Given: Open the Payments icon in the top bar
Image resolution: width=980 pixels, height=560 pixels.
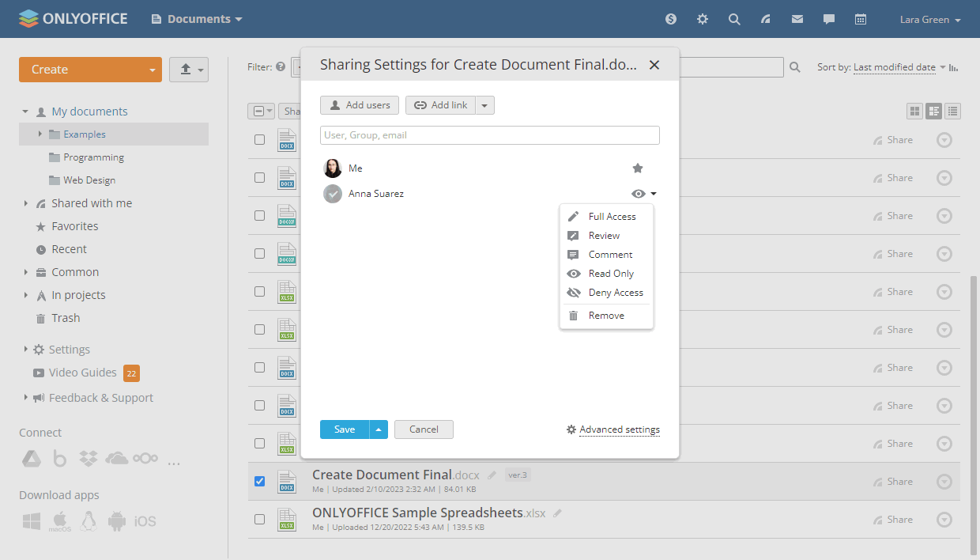Looking at the screenshot, I should tap(670, 18).
